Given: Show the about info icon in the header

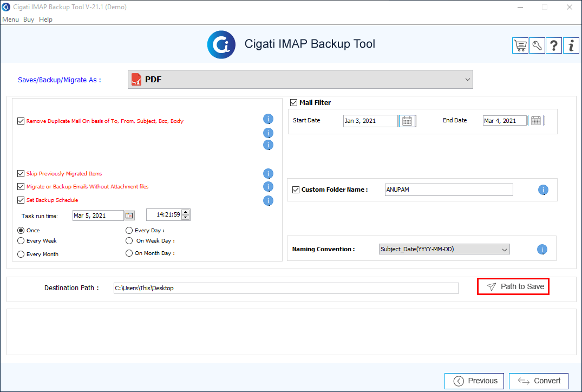Looking at the screenshot, I should [571, 45].
